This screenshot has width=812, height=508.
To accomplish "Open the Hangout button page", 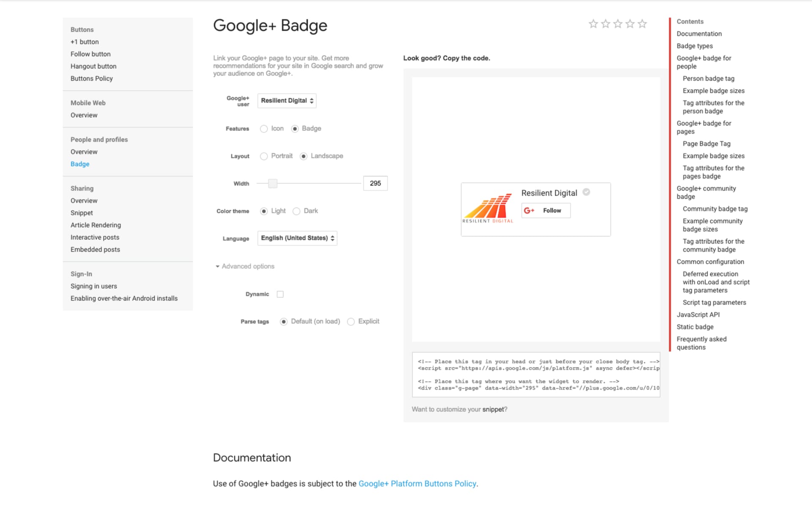I will point(93,66).
